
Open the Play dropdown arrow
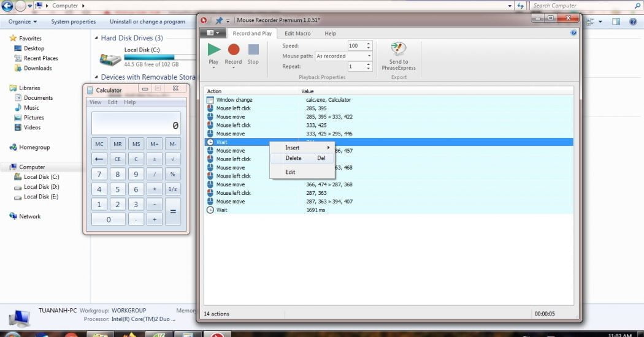(213, 67)
